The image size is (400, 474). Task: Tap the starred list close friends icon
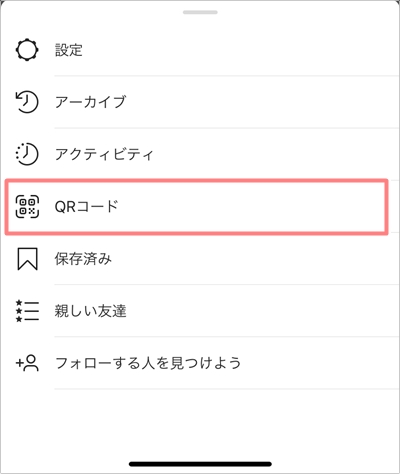(x=27, y=311)
